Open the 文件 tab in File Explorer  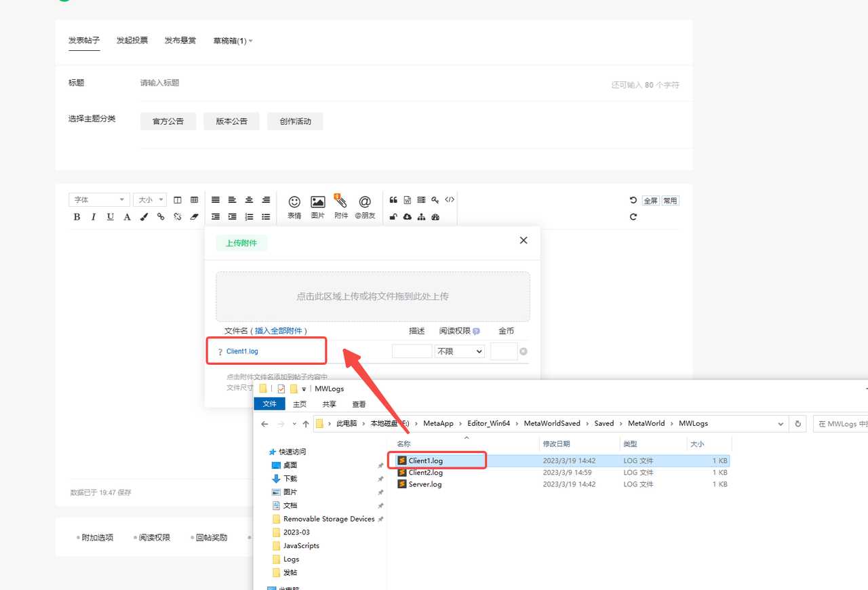coord(269,404)
